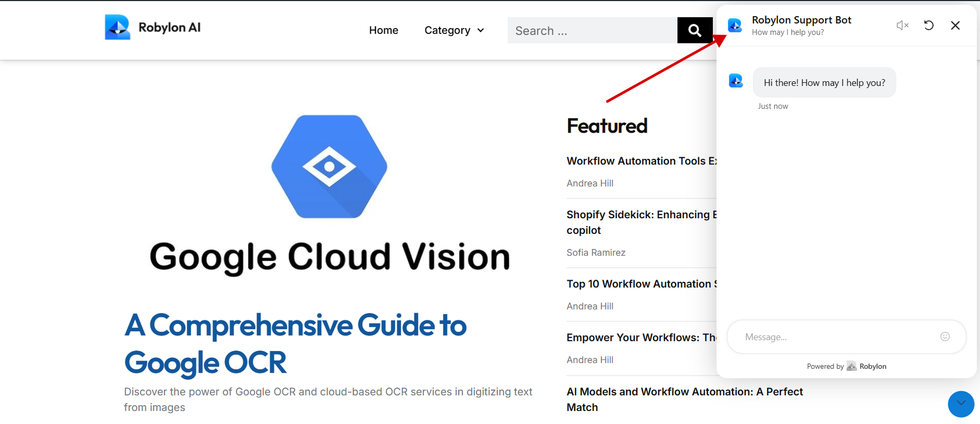This screenshot has height=424, width=980.
Task: Click the bot avatar beside the greeting message
Action: click(736, 80)
